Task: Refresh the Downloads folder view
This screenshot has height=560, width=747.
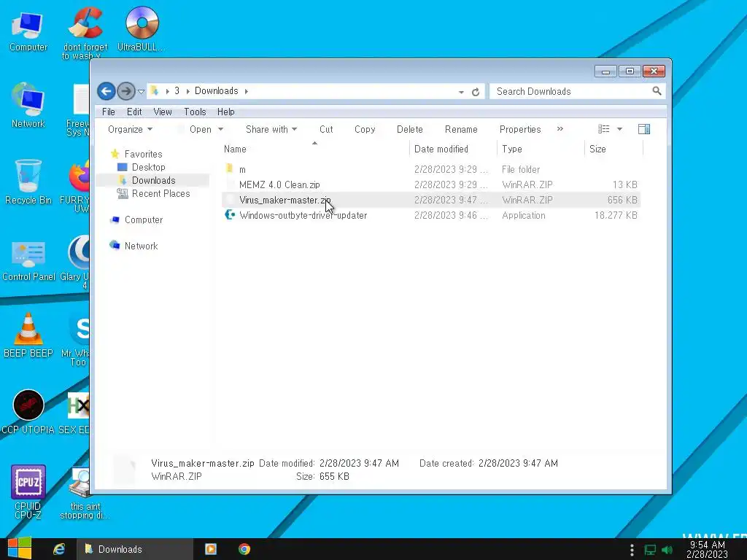Action: [476, 91]
